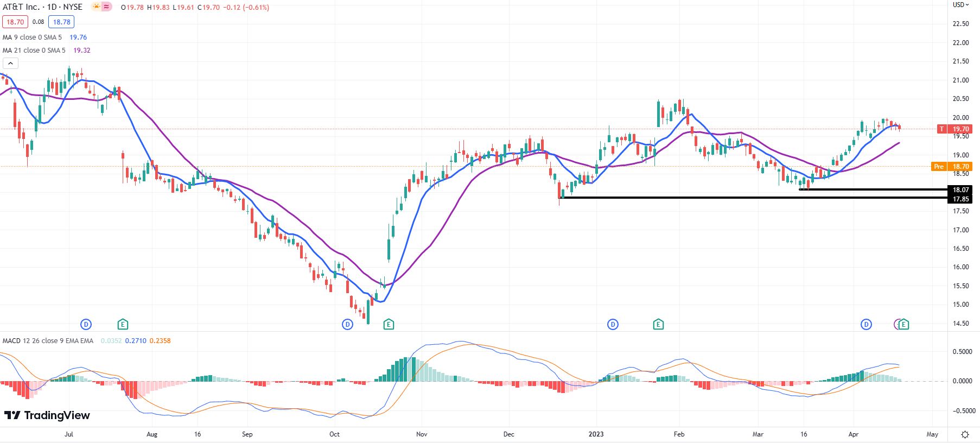Screen dimensions: 980x443
Task: Select the MA 9 close indicator legend
Action: point(32,37)
